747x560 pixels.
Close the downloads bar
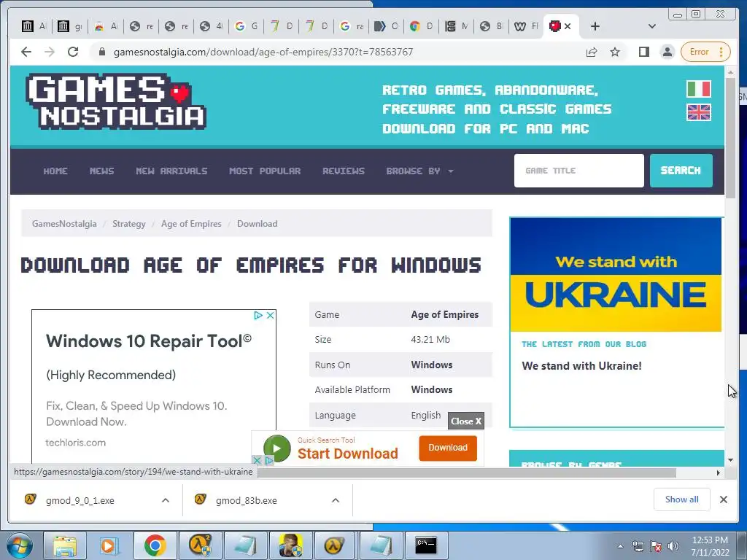[723, 499]
